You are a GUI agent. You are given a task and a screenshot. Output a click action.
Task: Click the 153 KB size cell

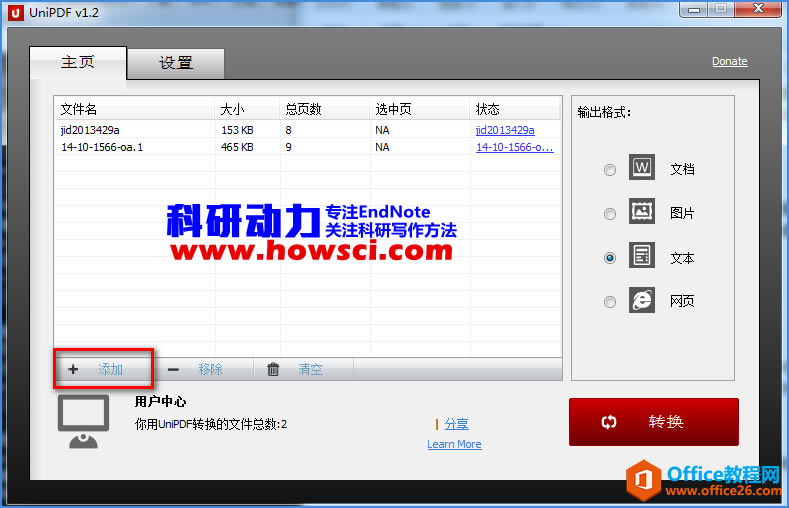click(237, 130)
